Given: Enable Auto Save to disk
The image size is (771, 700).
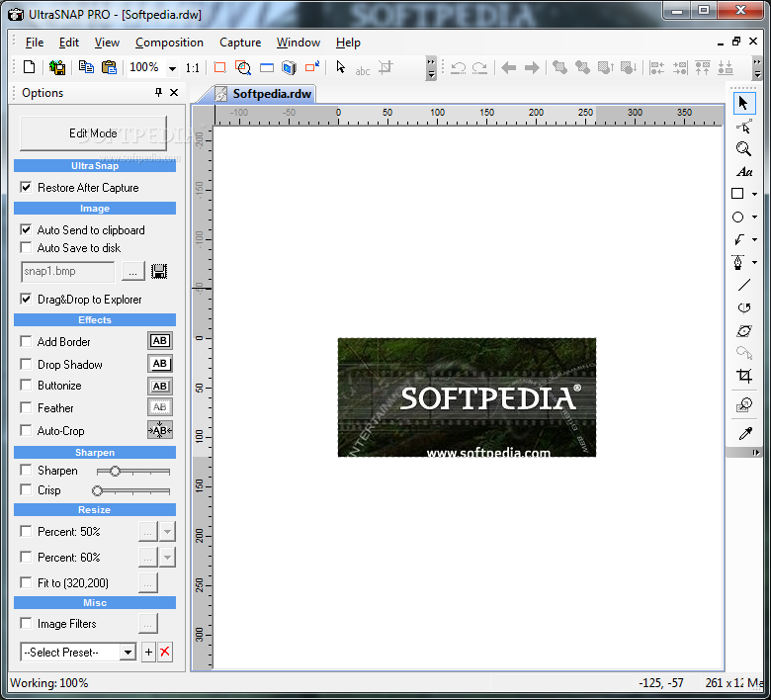Looking at the screenshot, I should 26,247.
